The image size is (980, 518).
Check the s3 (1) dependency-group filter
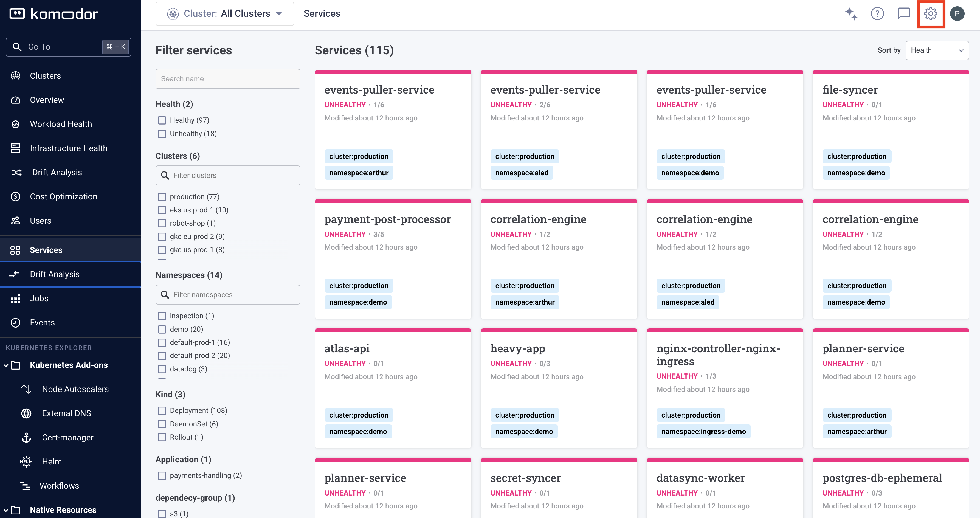tap(162, 514)
